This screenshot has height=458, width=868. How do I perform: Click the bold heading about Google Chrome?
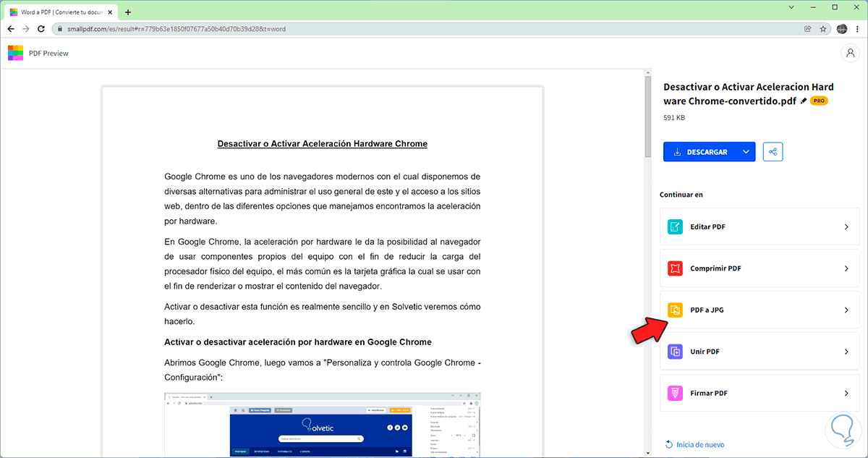[298, 342]
